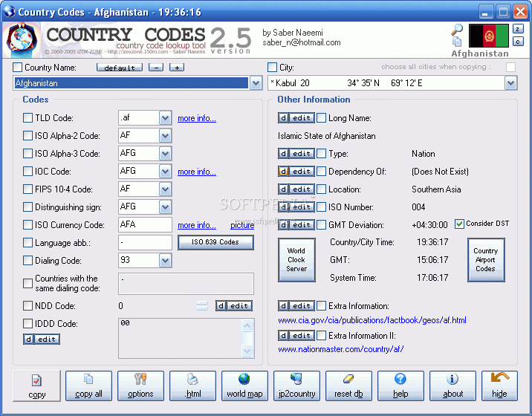532x416 pixels.
Task: Click the 'd' button beside Location
Action: pos(283,189)
